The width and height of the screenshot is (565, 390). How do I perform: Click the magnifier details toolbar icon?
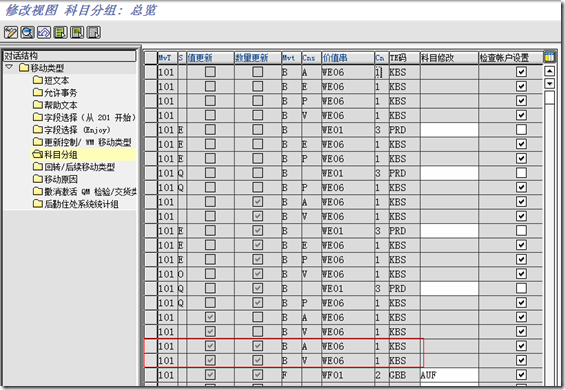coord(27,32)
